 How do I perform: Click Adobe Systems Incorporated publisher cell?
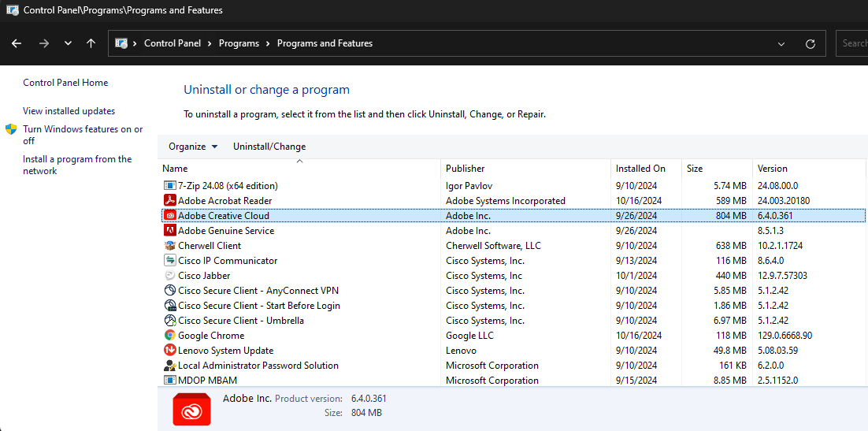coord(506,201)
